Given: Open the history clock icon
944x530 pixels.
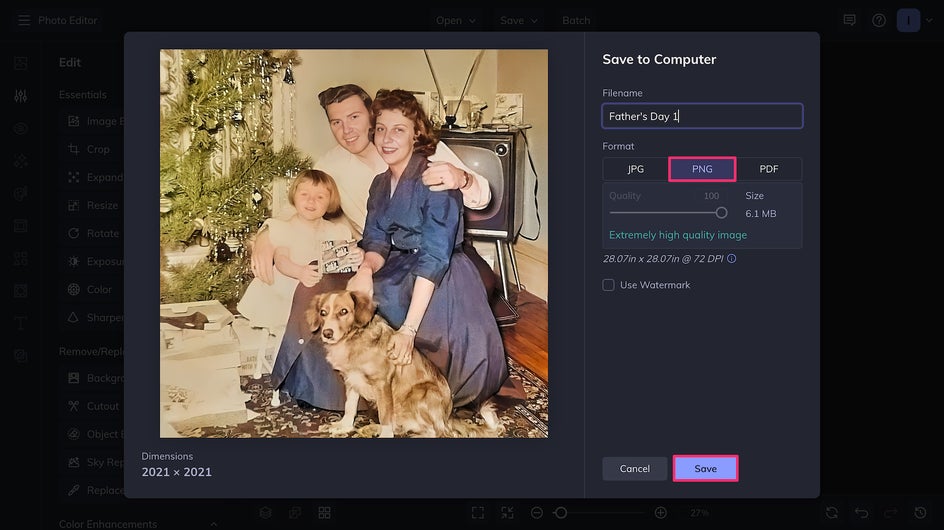Looking at the screenshot, I should pos(920,513).
